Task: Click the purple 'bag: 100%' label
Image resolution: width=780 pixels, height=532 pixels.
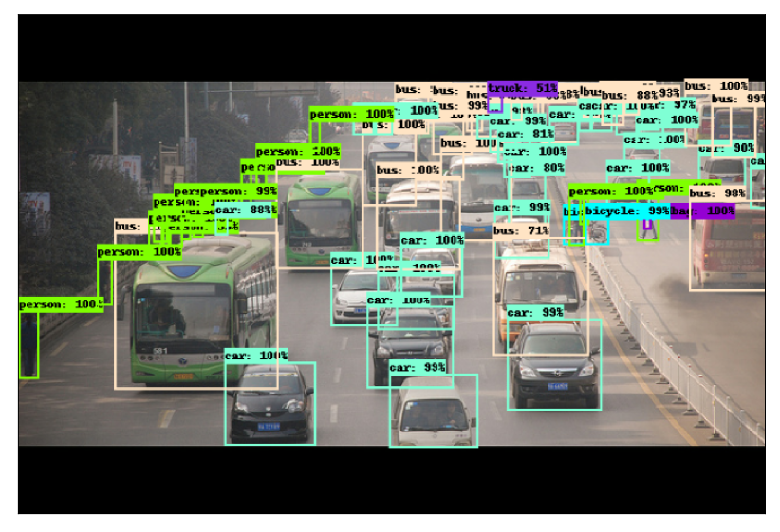Action: point(702,211)
